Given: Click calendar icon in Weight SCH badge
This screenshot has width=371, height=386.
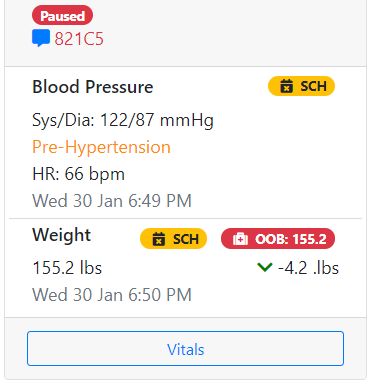Looking at the screenshot, I should pos(159,239).
